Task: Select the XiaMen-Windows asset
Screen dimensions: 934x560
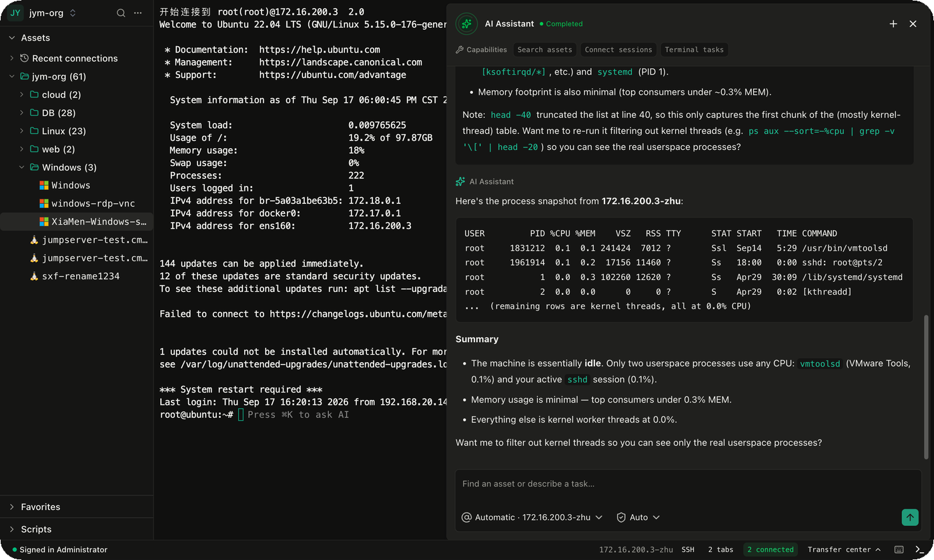Action: pyautogui.click(x=77, y=221)
